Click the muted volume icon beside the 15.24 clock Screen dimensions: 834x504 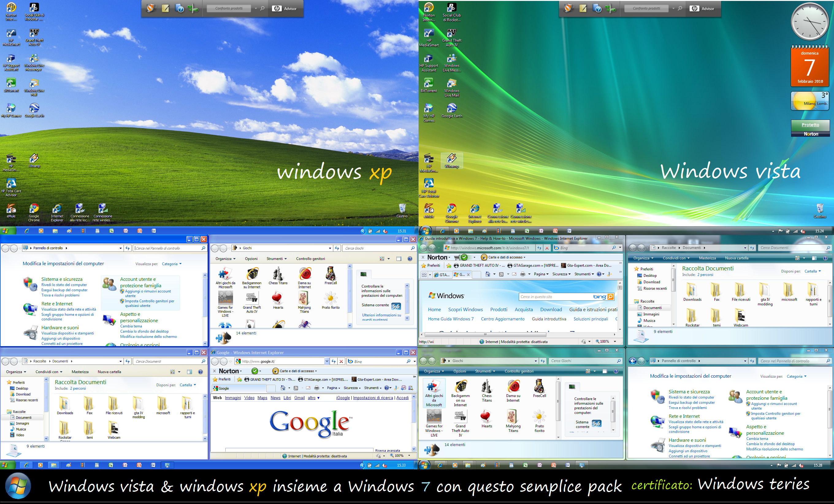pos(802,231)
